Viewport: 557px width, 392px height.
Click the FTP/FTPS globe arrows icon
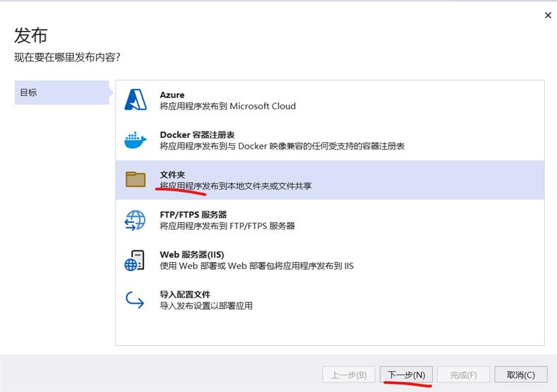pos(135,220)
